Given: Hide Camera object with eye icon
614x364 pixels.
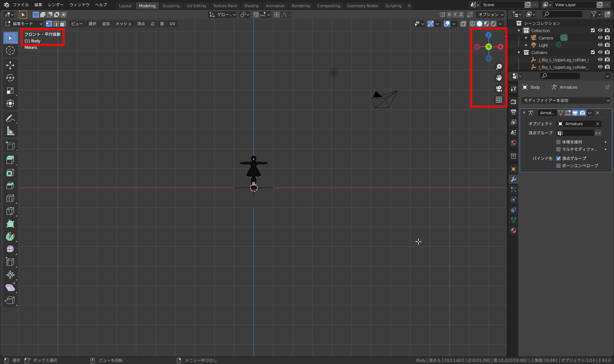Looking at the screenshot, I should tap(600, 38).
